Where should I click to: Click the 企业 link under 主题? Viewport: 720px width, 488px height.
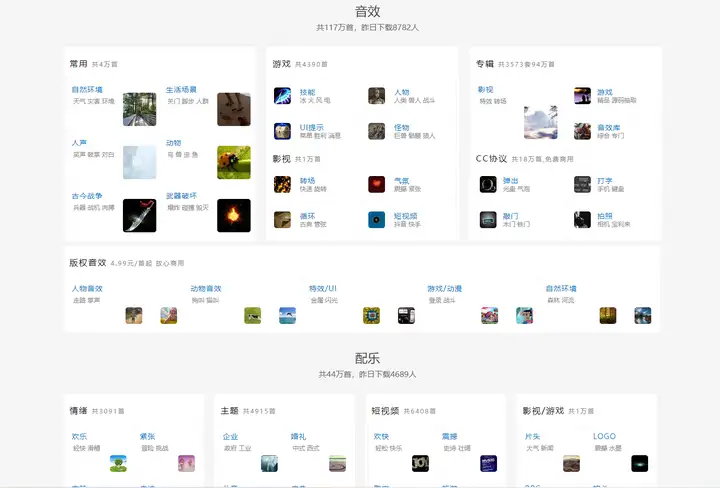(230, 437)
